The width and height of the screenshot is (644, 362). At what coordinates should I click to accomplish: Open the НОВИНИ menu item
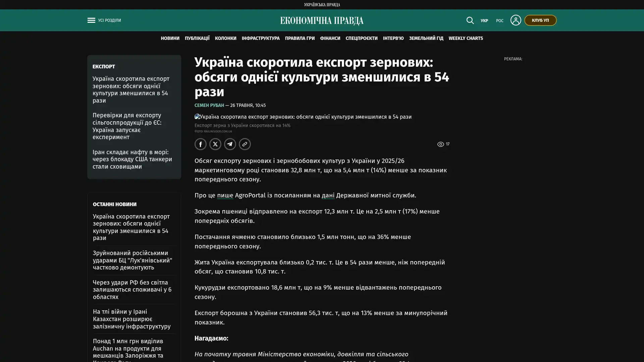(x=170, y=38)
